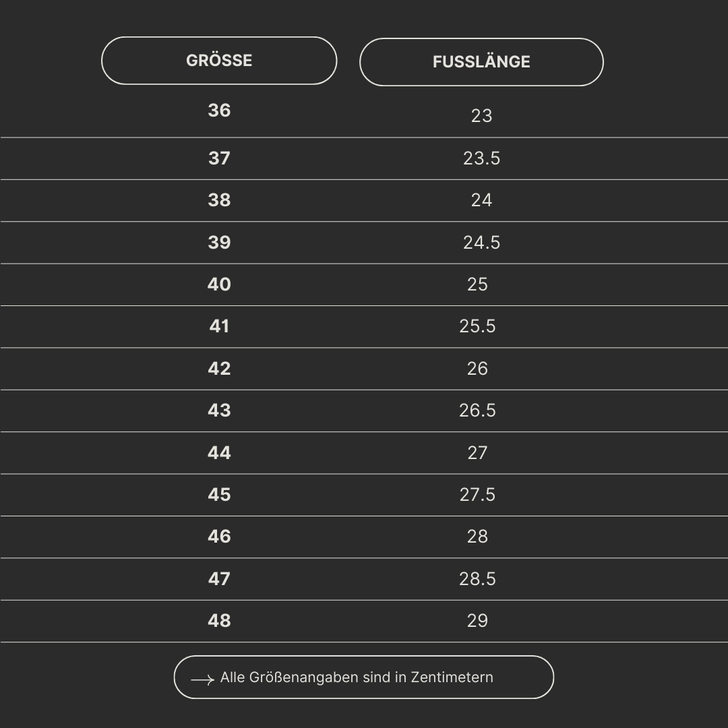
Task: Click size 39 in the chart
Action: (219, 243)
